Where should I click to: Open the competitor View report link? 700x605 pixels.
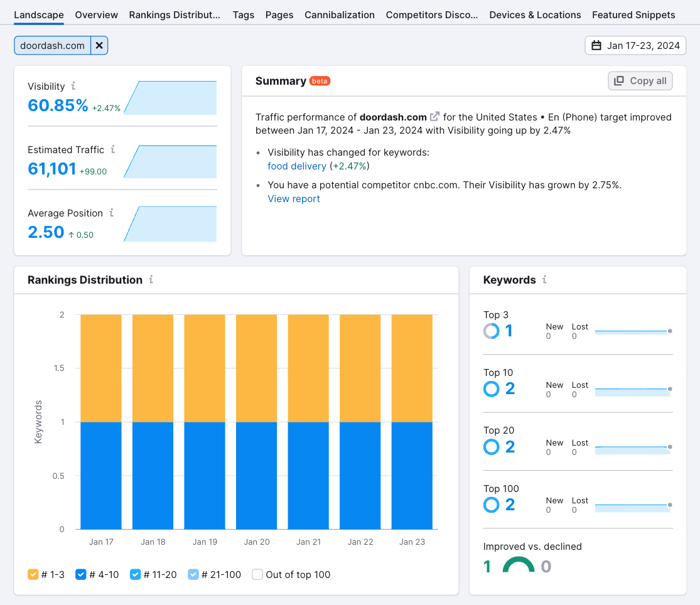(294, 199)
